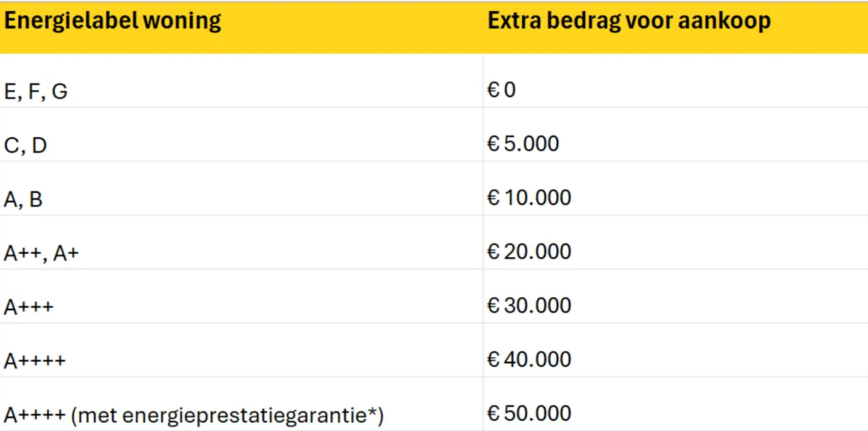Screen dimensions: 868x431
Task: Click the euro sign before 50.000
Action: [x=494, y=413]
